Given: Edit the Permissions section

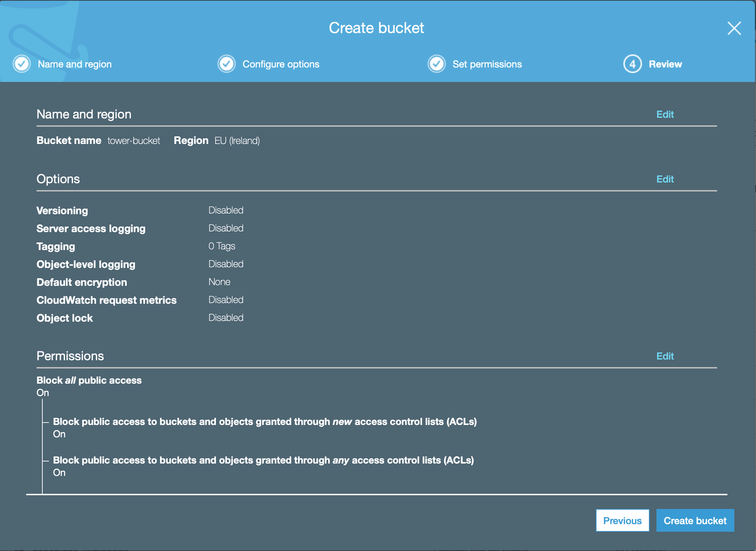Looking at the screenshot, I should click(x=665, y=356).
